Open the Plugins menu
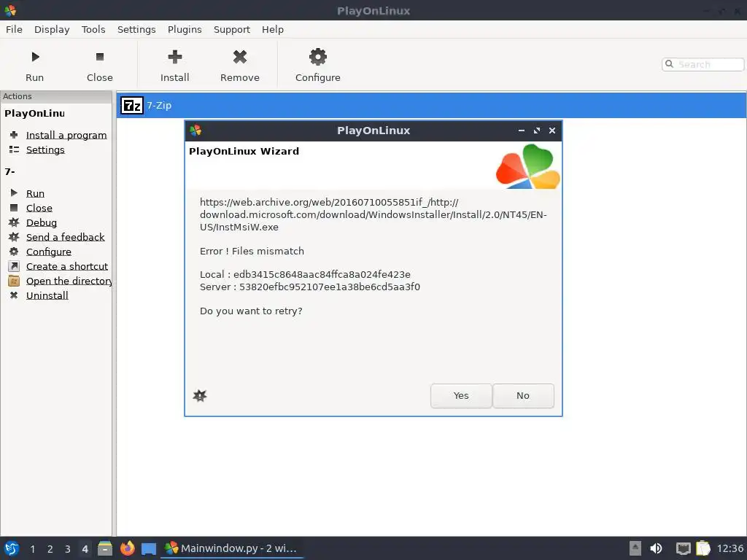This screenshot has width=747, height=560. pyautogui.click(x=185, y=29)
